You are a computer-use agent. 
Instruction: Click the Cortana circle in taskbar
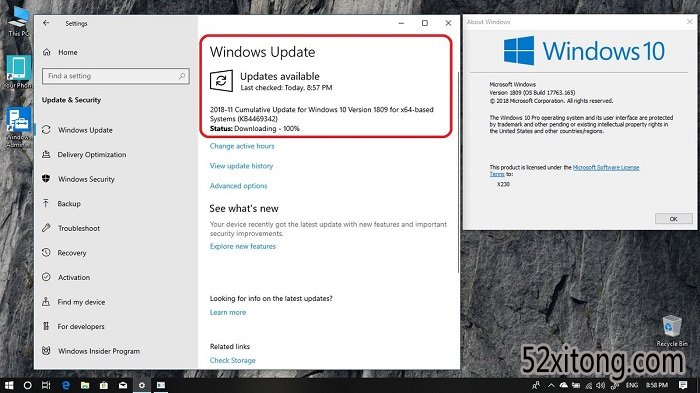click(27, 385)
